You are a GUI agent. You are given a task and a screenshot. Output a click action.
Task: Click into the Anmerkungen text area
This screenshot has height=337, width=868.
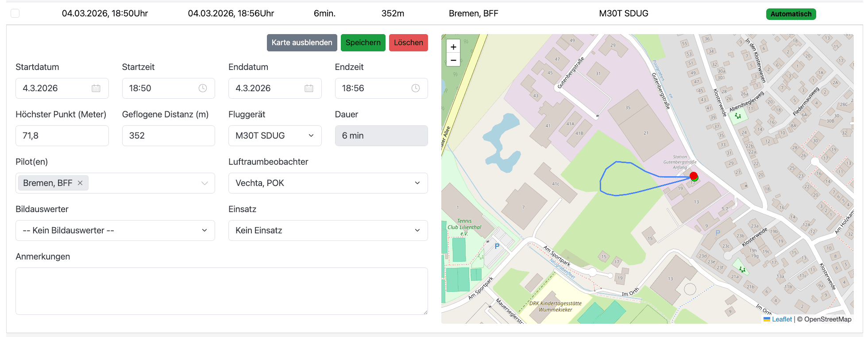221,291
